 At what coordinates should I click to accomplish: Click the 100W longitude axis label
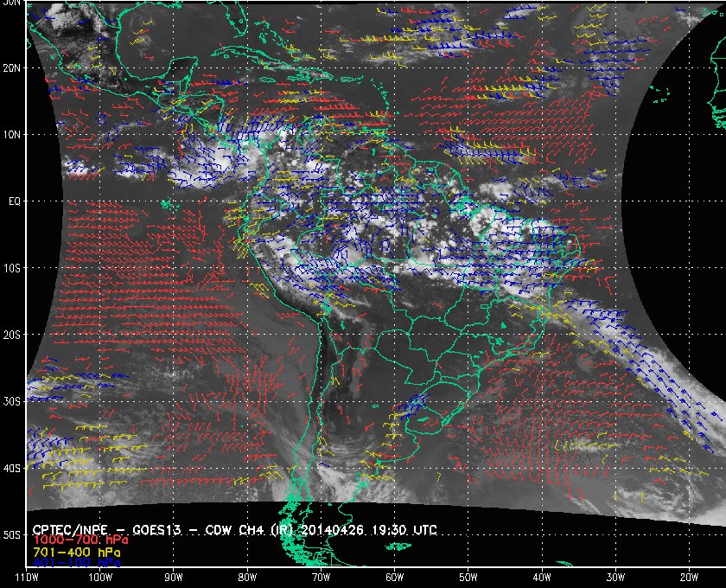(x=100, y=577)
